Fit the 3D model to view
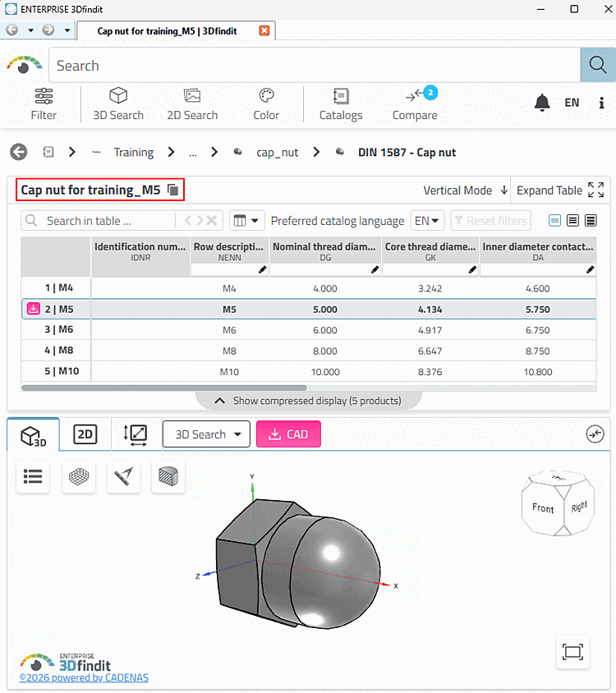Screen dimensions: 616x693 tap(572, 652)
